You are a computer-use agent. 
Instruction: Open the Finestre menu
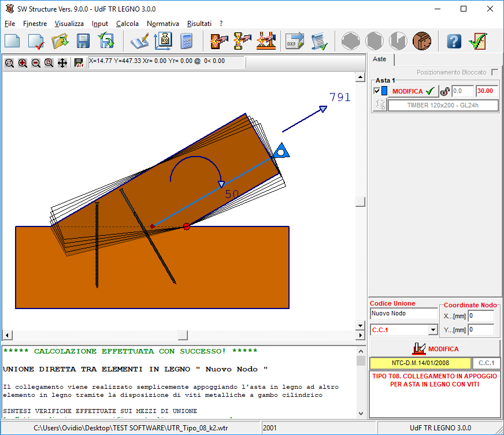[35, 24]
